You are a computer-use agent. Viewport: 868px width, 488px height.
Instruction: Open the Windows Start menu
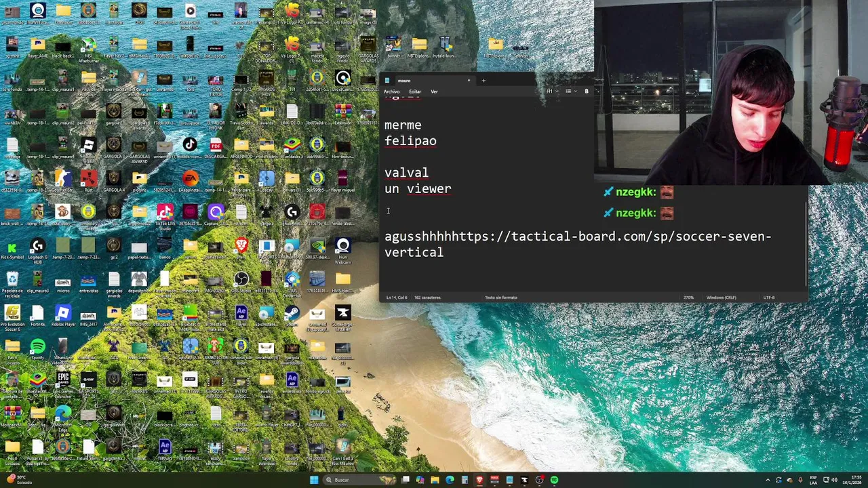[313, 480]
